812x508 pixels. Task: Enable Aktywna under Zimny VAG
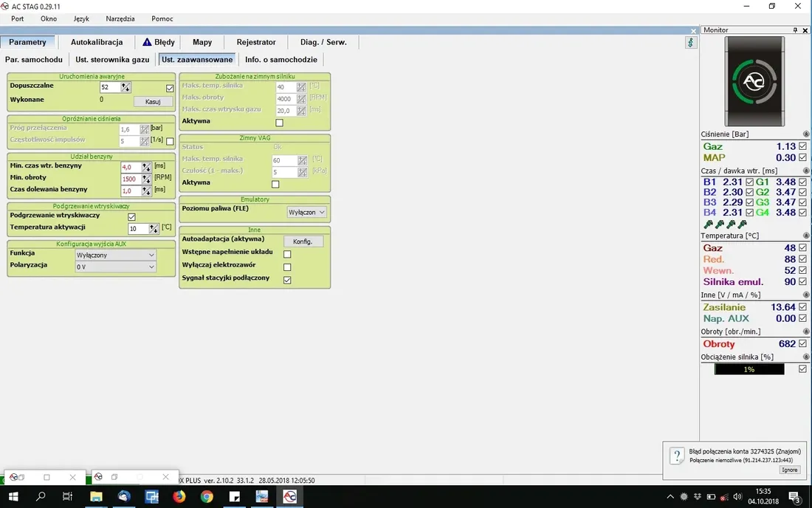pos(275,184)
